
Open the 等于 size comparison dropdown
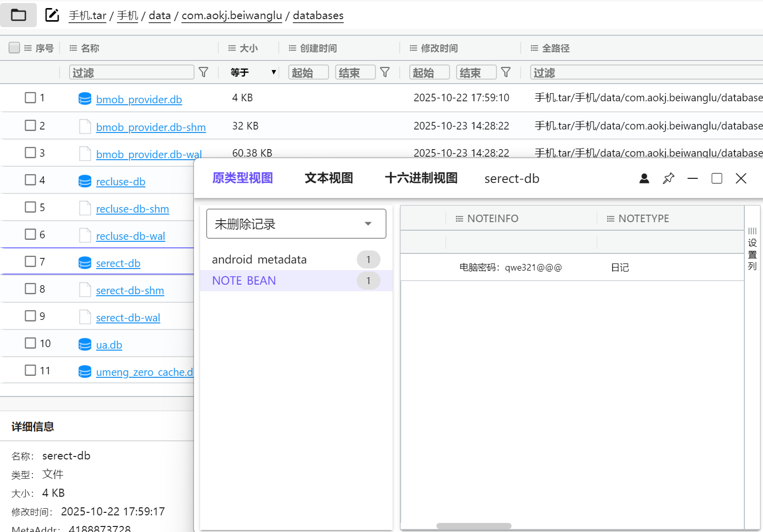(253, 72)
